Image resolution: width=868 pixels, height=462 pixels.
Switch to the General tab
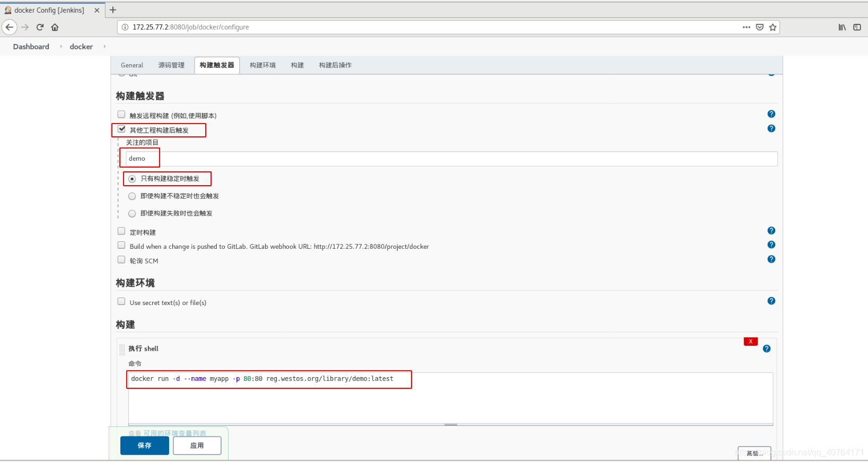132,65
